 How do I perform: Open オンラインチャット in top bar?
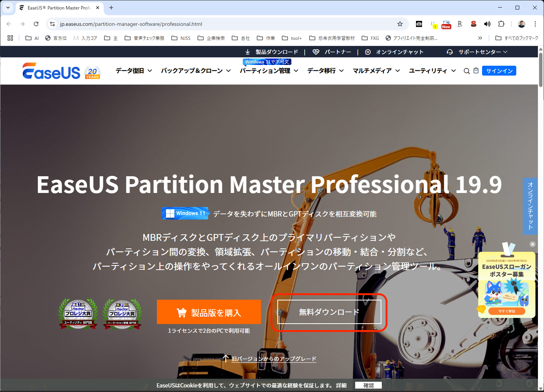[394, 52]
